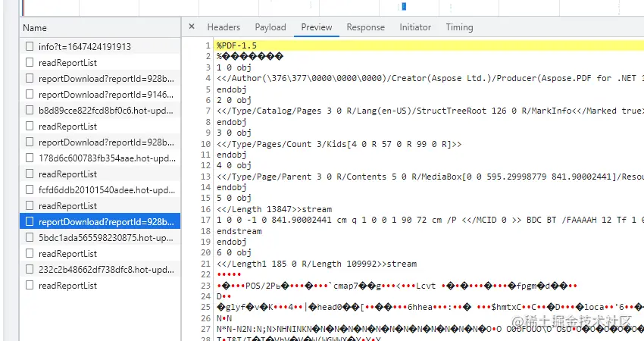
Task: Click the Type/Page/Parent MediaBox line
Action: pos(430,177)
